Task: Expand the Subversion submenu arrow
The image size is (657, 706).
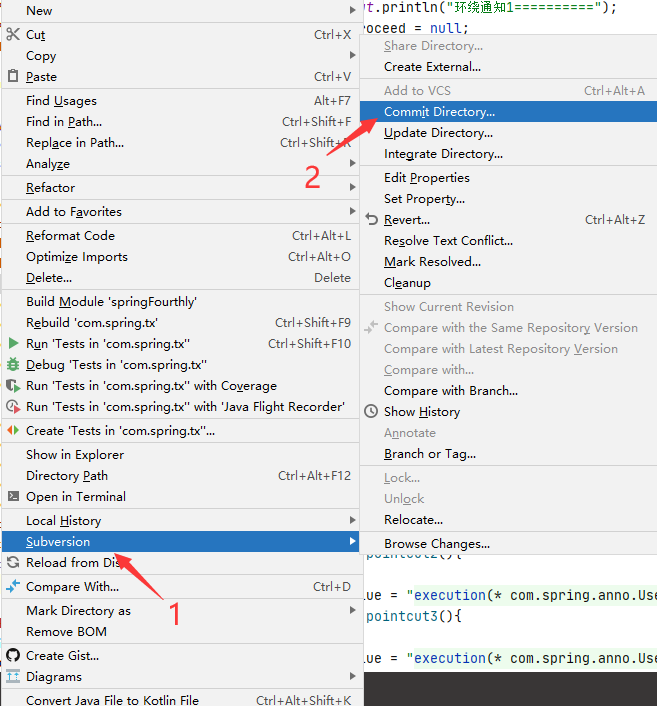Action: (x=353, y=541)
